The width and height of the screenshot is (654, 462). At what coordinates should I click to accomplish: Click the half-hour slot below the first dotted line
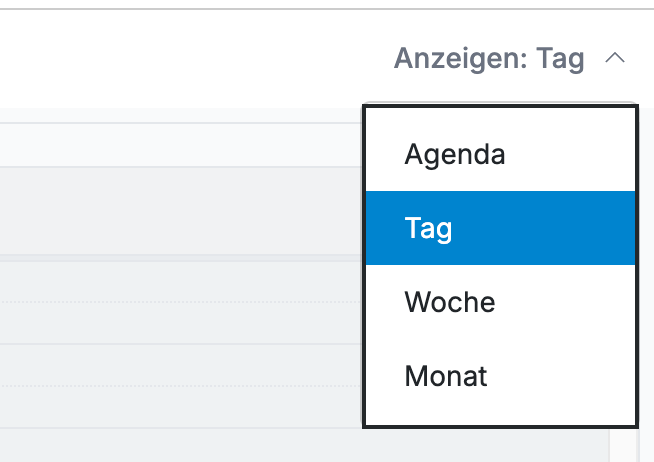pos(181,323)
